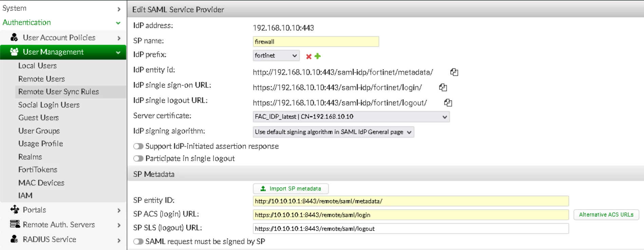Click the SP entity ID field
The width and height of the screenshot is (644, 250).
(411, 201)
